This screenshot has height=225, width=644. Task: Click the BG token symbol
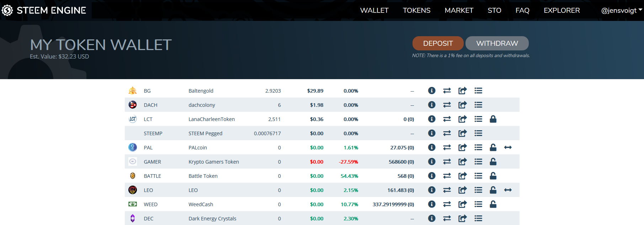tap(147, 91)
